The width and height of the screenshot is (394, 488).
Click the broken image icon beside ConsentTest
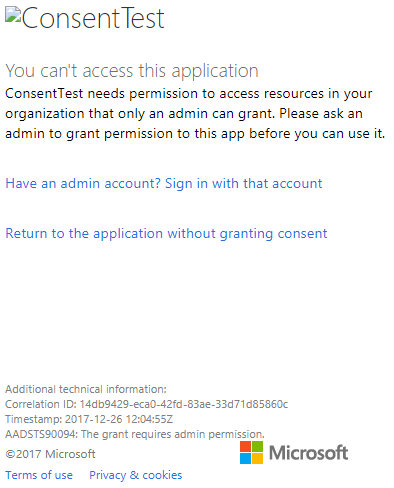pos(13,15)
